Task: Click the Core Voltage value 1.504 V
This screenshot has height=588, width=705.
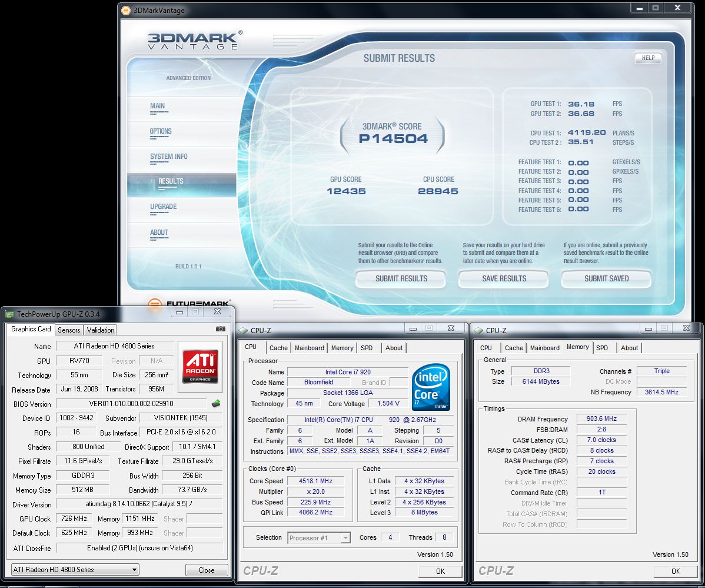Action: [x=388, y=404]
